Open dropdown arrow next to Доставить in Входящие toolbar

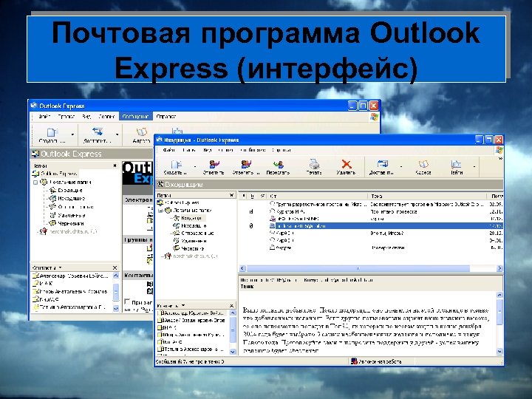401,166
